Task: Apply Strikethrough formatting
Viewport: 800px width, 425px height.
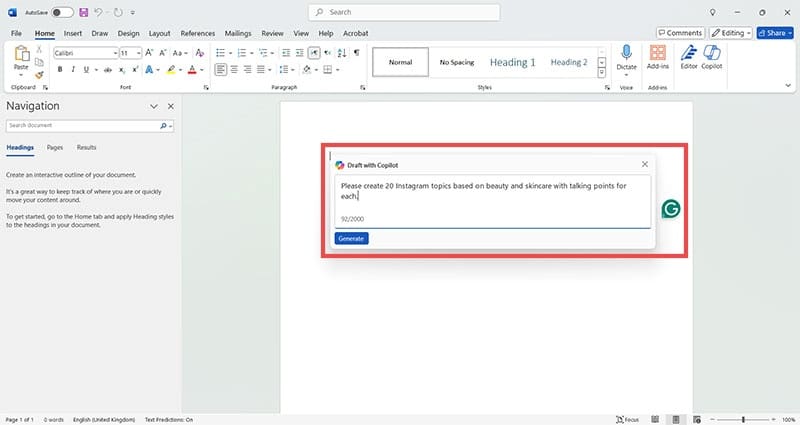Action: click(x=108, y=69)
